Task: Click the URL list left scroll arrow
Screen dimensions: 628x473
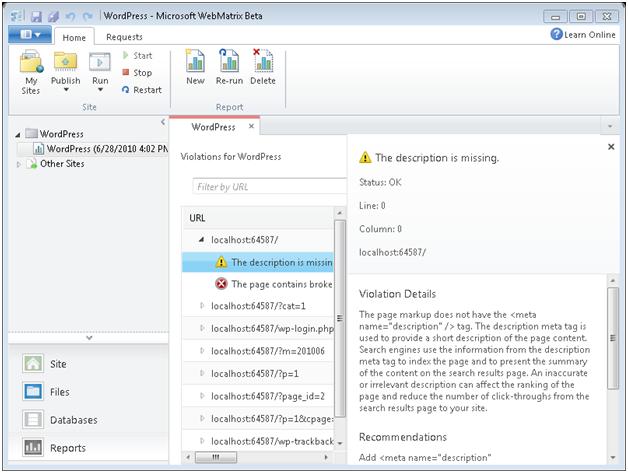Action: (x=189, y=457)
